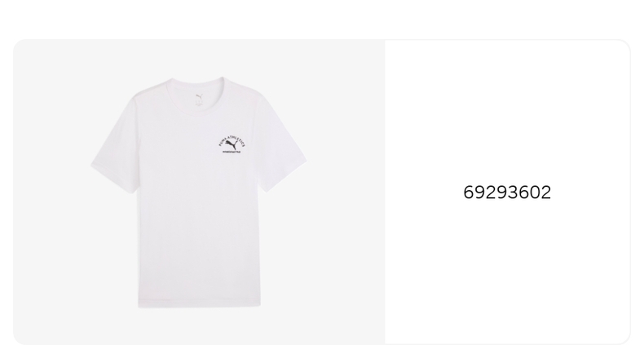
Task: Click the bottom hem of the white T-shirt
Action: [200, 305]
